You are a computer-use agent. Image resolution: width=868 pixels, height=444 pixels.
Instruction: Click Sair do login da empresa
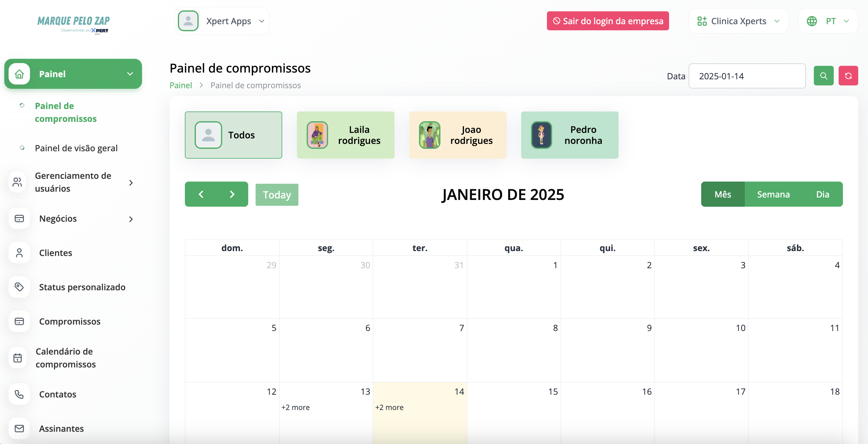[608, 21]
